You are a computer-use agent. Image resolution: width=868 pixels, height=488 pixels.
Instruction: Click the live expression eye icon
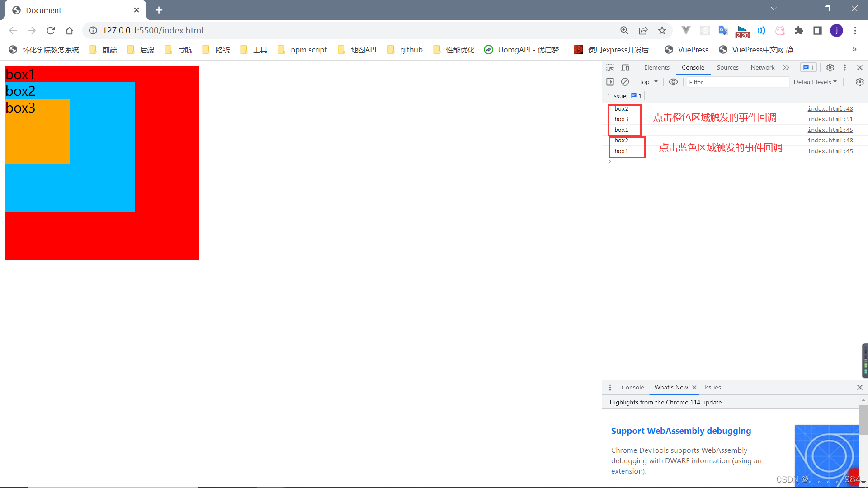point(673,82)
